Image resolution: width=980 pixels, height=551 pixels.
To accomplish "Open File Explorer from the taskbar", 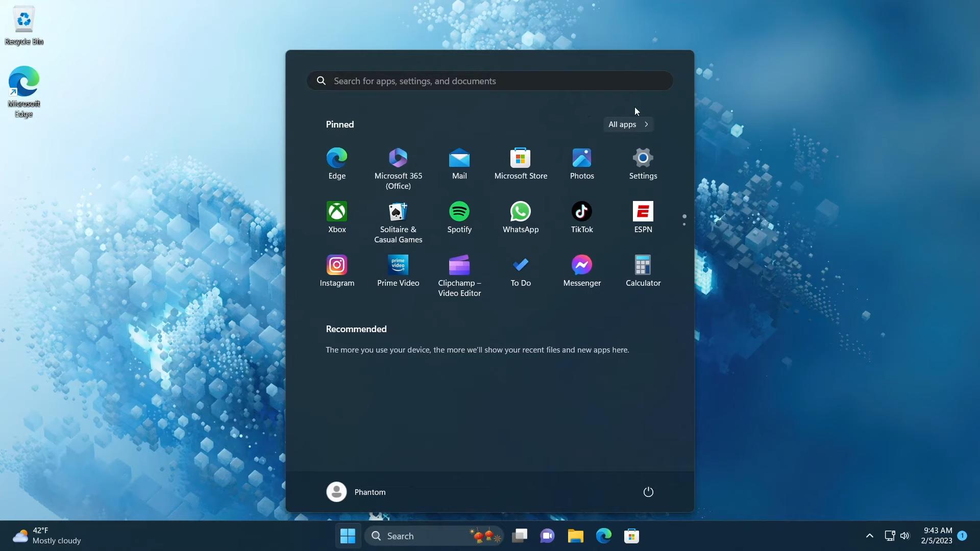I will [x=575, y=536].
